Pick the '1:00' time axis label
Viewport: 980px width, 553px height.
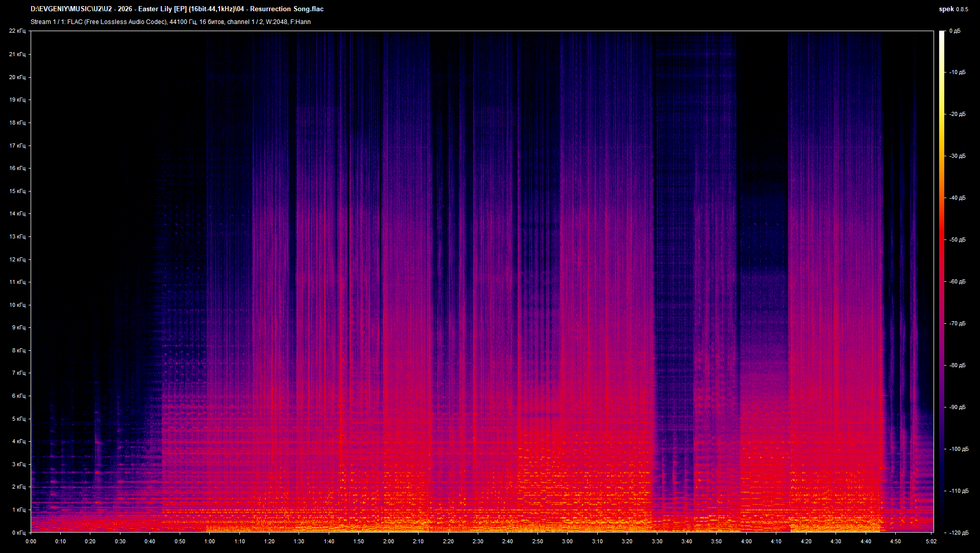(209, 541)
